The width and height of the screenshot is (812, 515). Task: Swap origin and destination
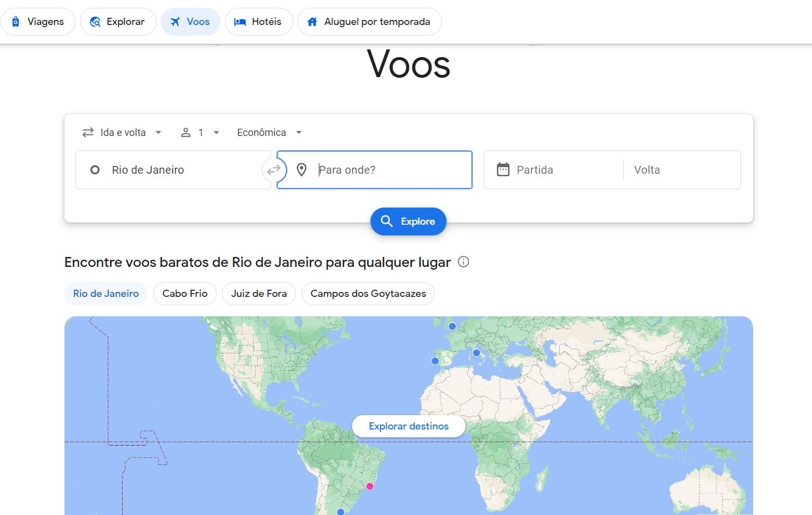(x=274, y=170)
